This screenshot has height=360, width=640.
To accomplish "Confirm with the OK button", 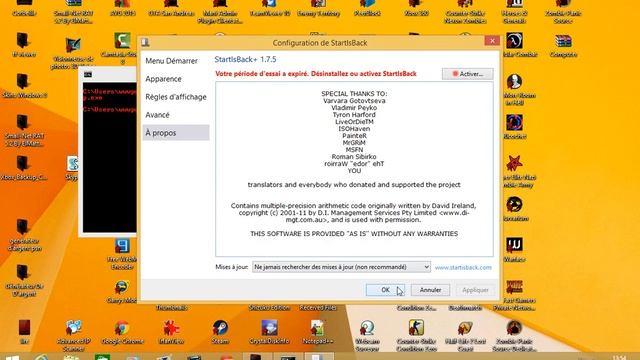I will 385,290.
